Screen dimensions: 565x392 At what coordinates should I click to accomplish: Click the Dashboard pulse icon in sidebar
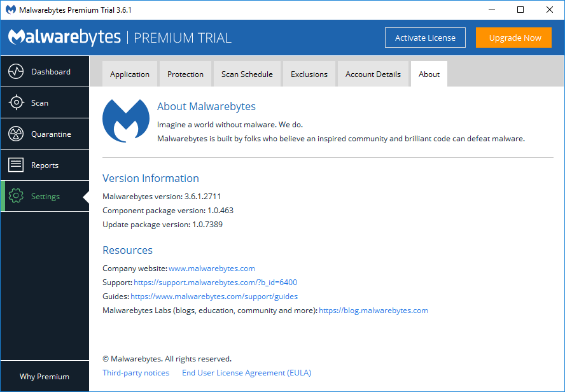coord(16,71)
